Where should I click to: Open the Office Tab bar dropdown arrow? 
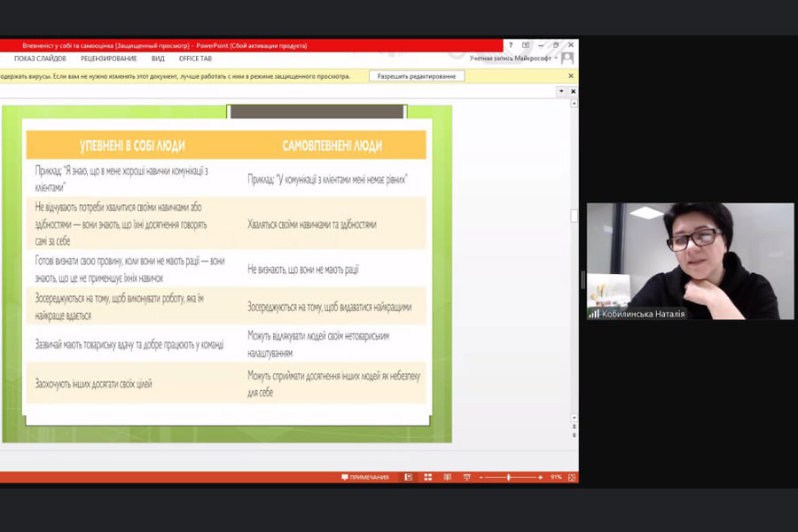(561, 91)
